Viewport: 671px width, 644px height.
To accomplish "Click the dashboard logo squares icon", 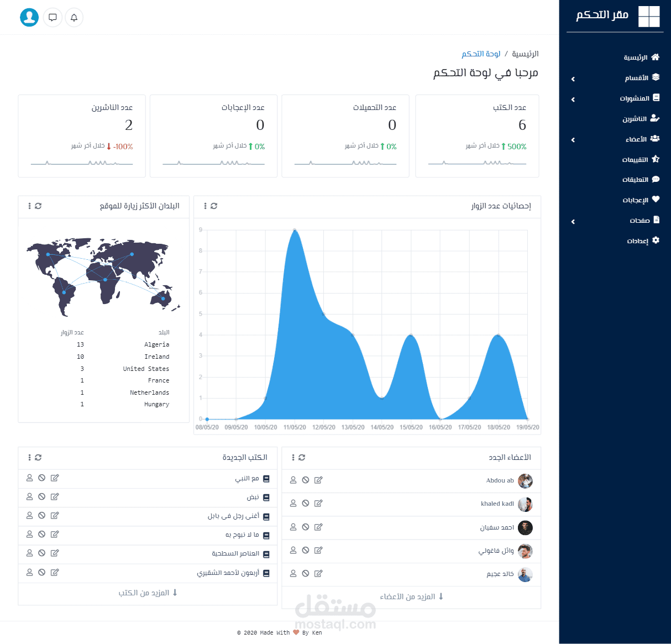I will click(x=649, y=17).
